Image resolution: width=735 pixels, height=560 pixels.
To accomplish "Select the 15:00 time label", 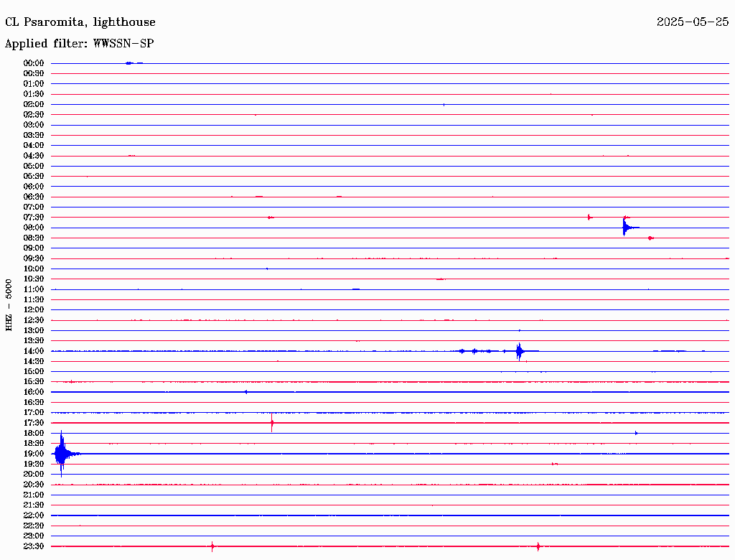I will (34, 371).
